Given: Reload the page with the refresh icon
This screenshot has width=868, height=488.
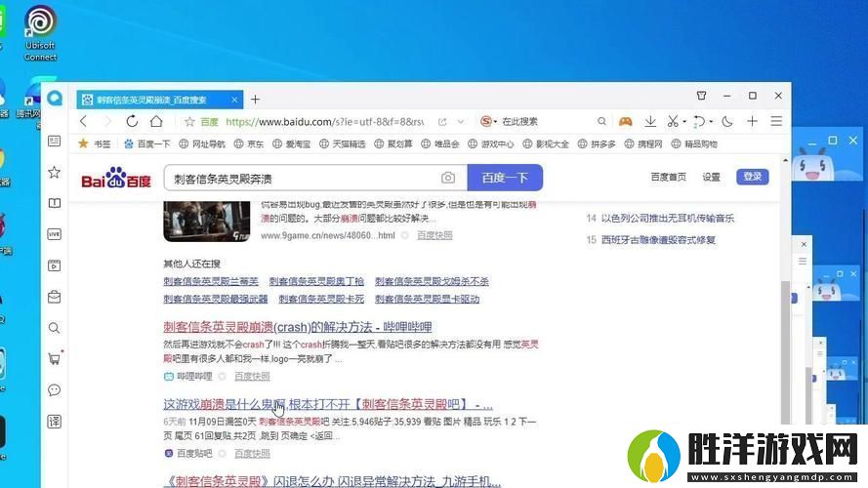Looking at the screenshot, I should coord(132,121).
